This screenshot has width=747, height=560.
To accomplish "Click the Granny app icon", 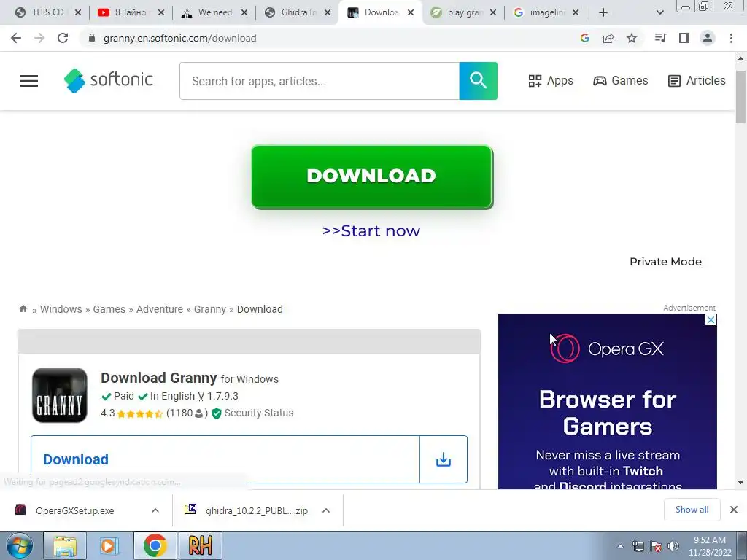I will click(60, 395).
